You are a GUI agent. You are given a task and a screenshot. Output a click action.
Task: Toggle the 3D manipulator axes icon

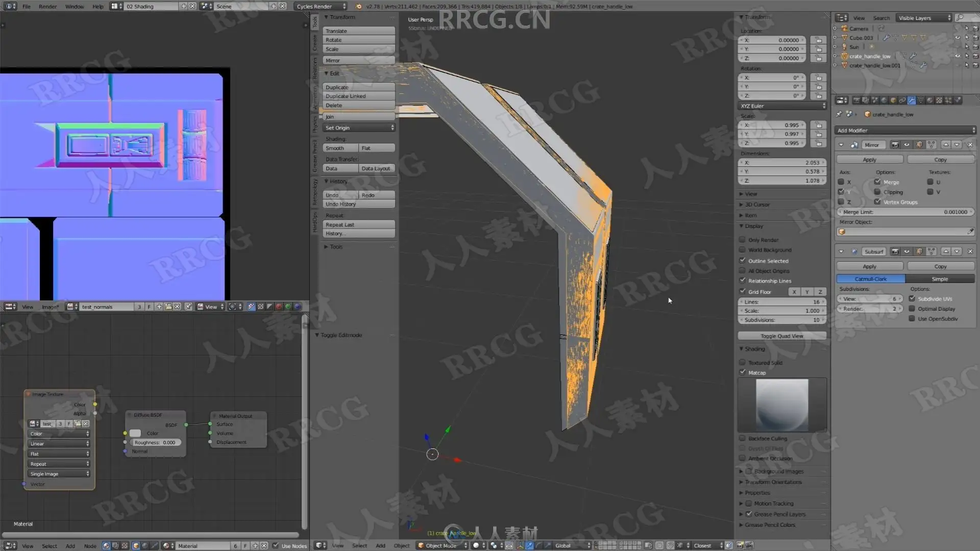pos(520,545)
